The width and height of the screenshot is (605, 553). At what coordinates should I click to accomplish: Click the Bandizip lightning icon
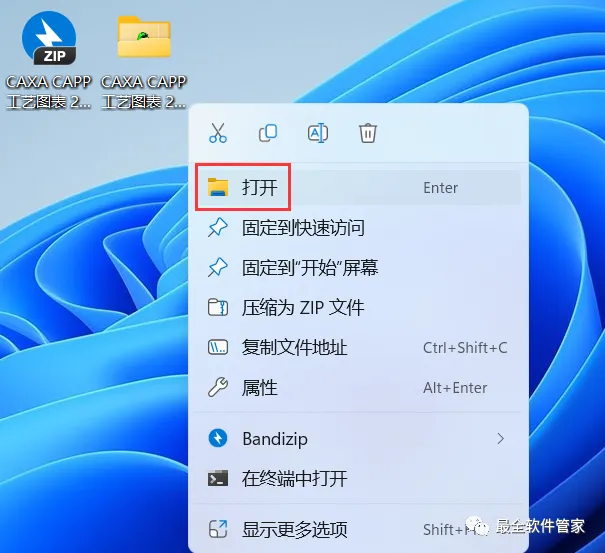[218, 438]
